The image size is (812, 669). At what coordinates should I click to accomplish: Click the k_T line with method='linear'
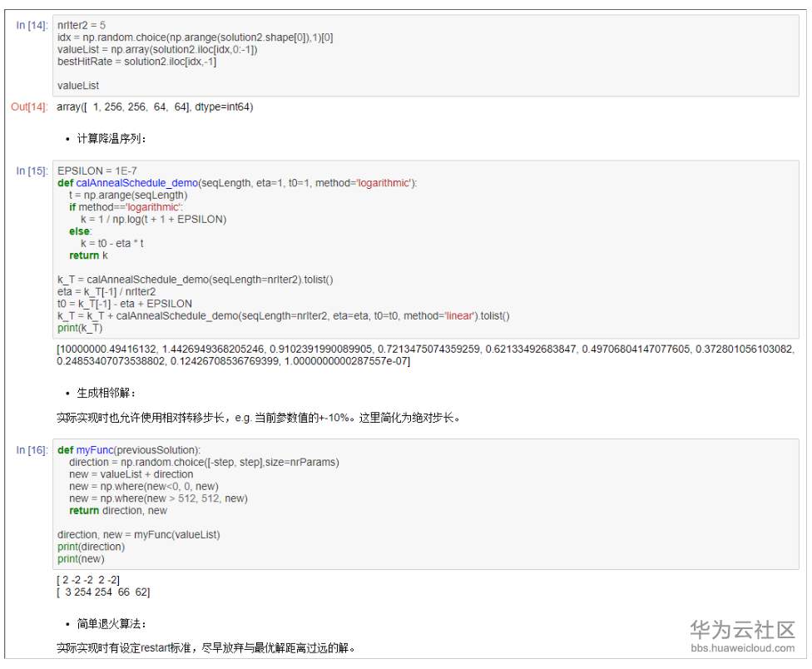coord(284,316)
